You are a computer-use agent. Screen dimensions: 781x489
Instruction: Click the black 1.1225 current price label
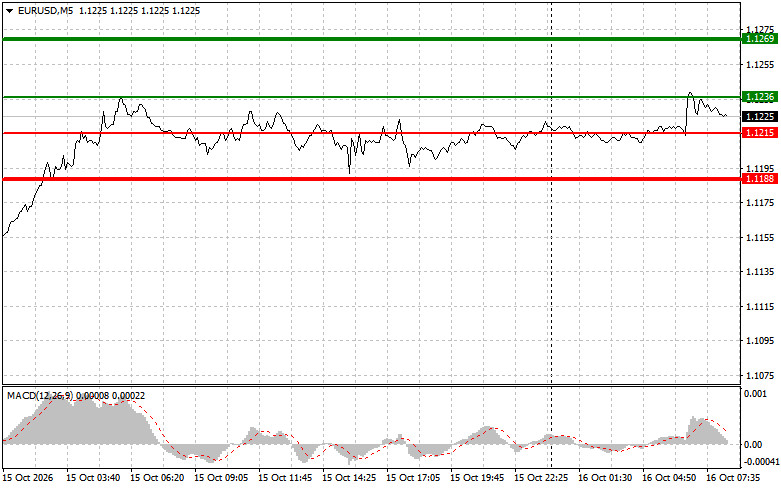(x=760, y=117)
